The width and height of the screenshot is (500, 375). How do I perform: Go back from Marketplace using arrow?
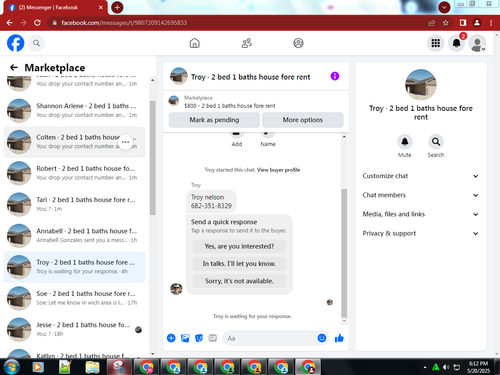click(14, 68)
